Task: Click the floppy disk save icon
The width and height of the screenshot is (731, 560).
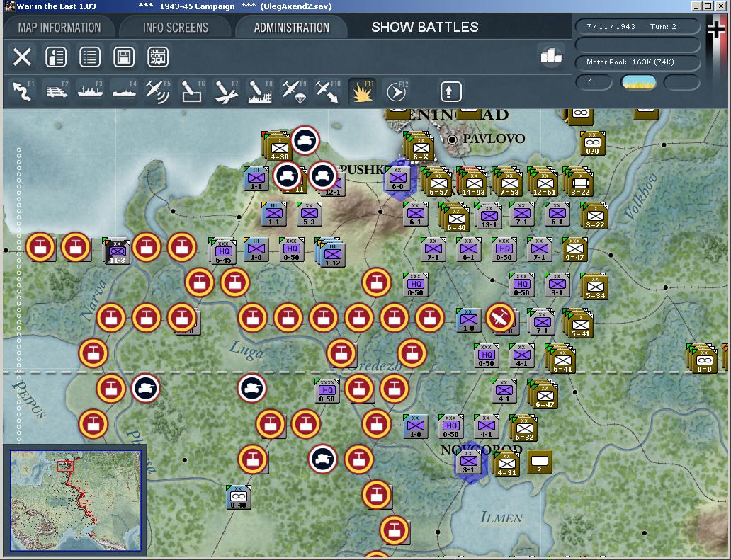Action: (124, 57)
